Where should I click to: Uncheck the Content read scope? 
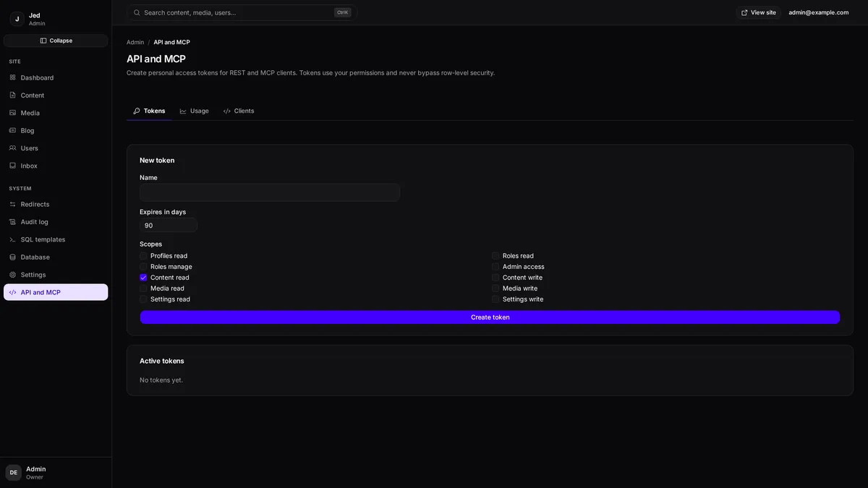pyautogui.click(x=143, y=278)
